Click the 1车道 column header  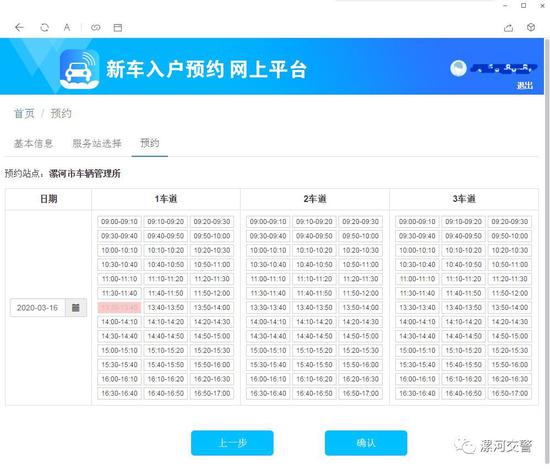point(166,199)
